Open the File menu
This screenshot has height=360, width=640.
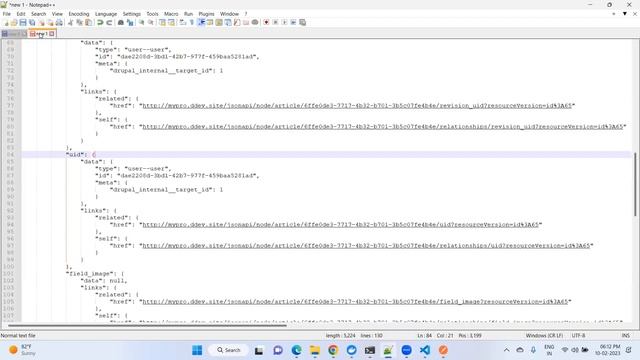point(7,14)
